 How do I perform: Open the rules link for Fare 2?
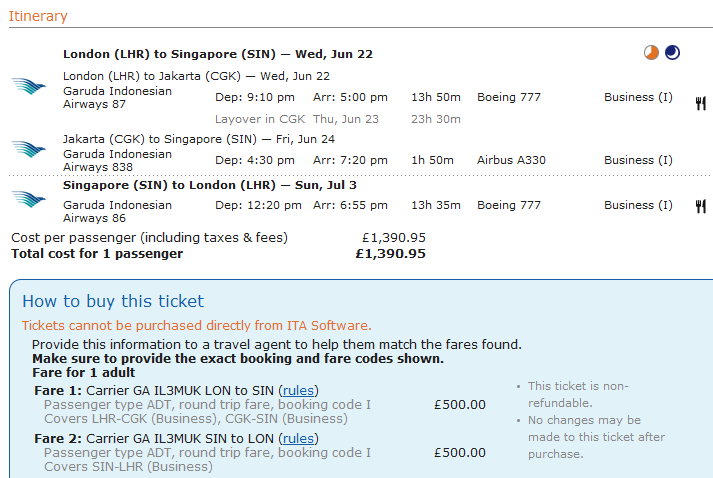tap(298, 438)
